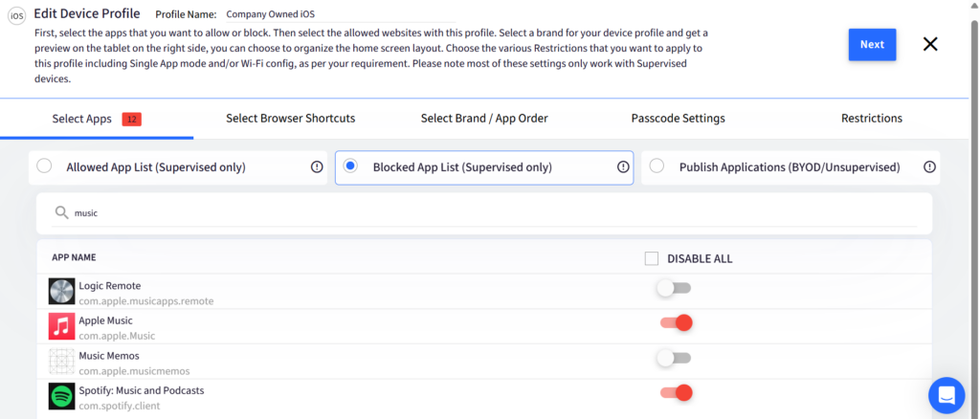This screenshot has height=419, width=980.
Task: Turn off Spotify block toggle
Action: pyautogui.click(x=677, y=393)
